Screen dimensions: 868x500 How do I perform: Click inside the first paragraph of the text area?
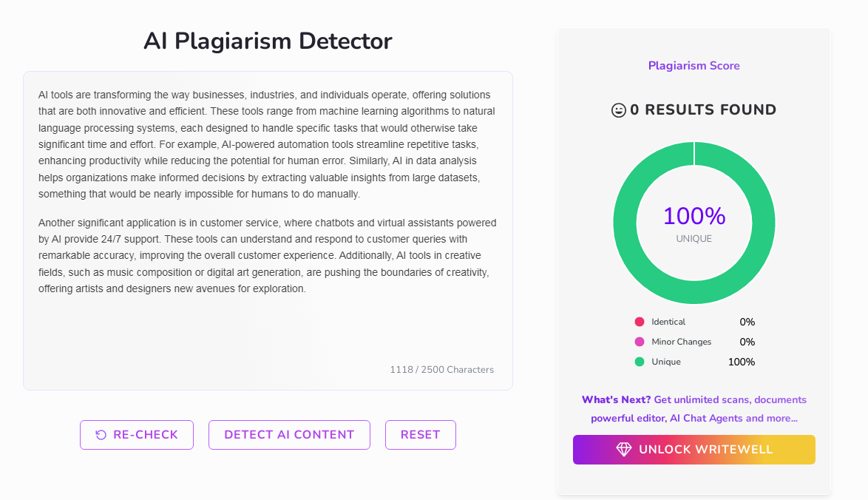point(266,144)
